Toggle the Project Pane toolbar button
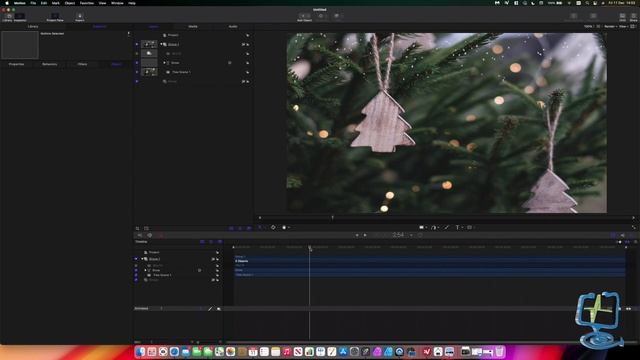 pos(55,17)
